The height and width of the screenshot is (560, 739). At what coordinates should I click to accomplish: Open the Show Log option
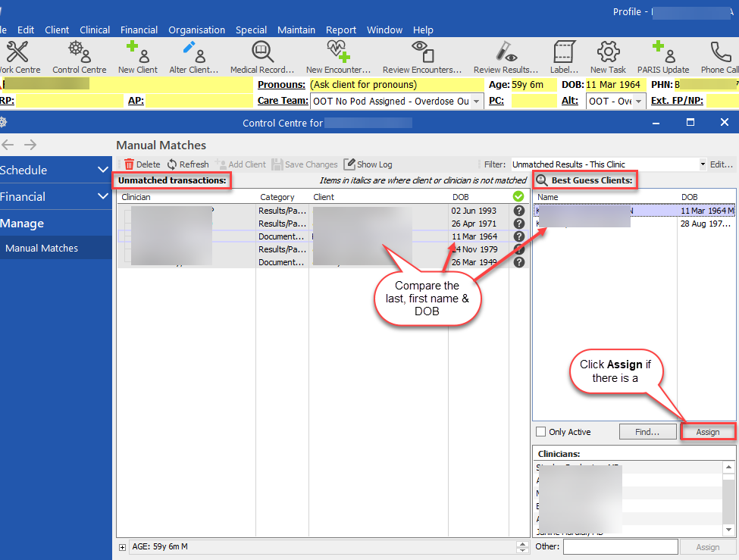tap(368, 164)
